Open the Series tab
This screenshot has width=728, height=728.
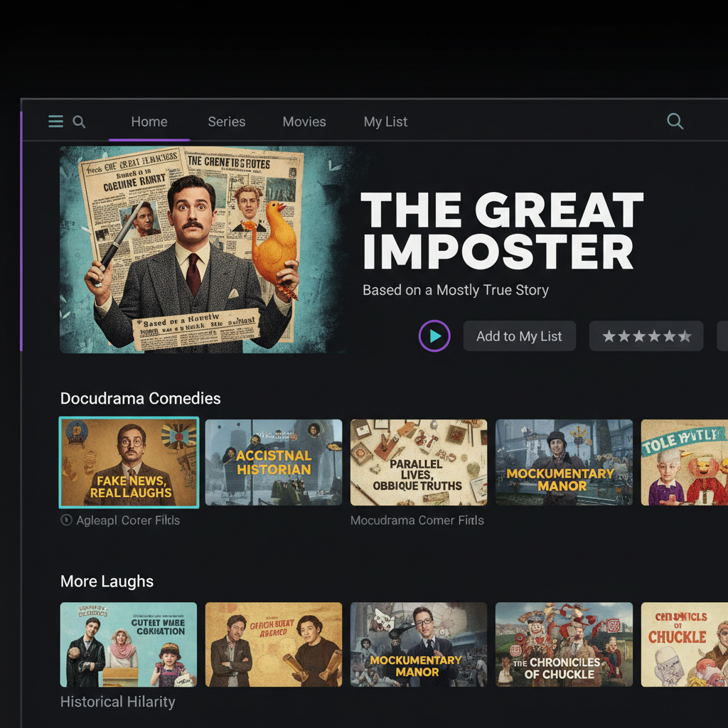pyautogui.click(x=227, y=122)
